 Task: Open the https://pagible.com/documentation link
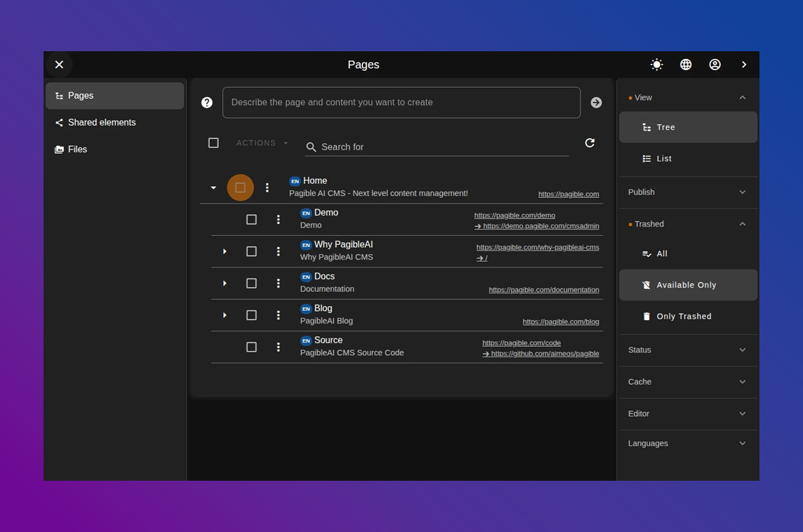tap(543, 290)
